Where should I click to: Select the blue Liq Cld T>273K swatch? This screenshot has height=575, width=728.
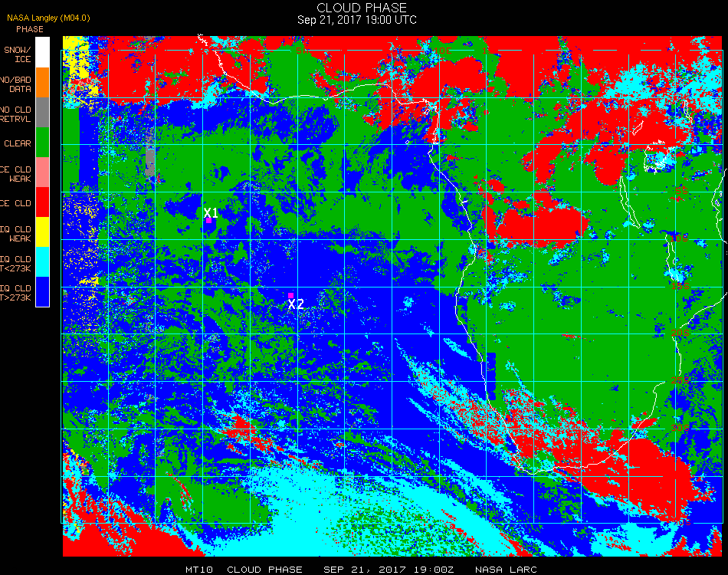42,291
